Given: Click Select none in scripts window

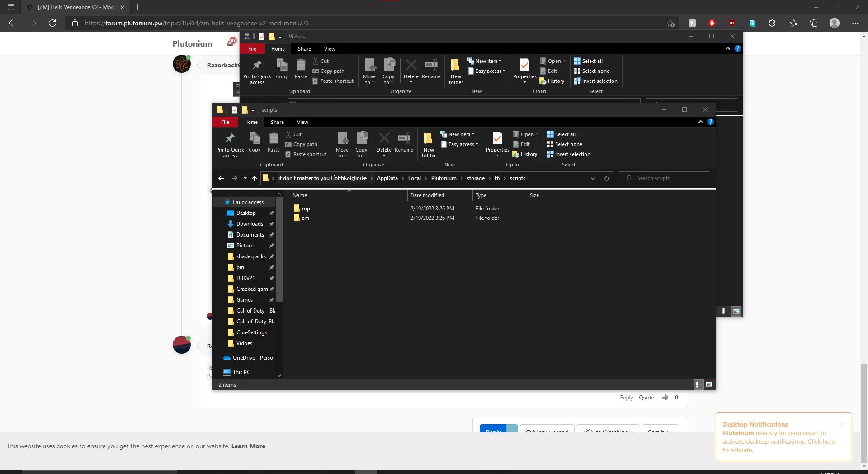Looking at the screenshot, I should coord(564,144).
